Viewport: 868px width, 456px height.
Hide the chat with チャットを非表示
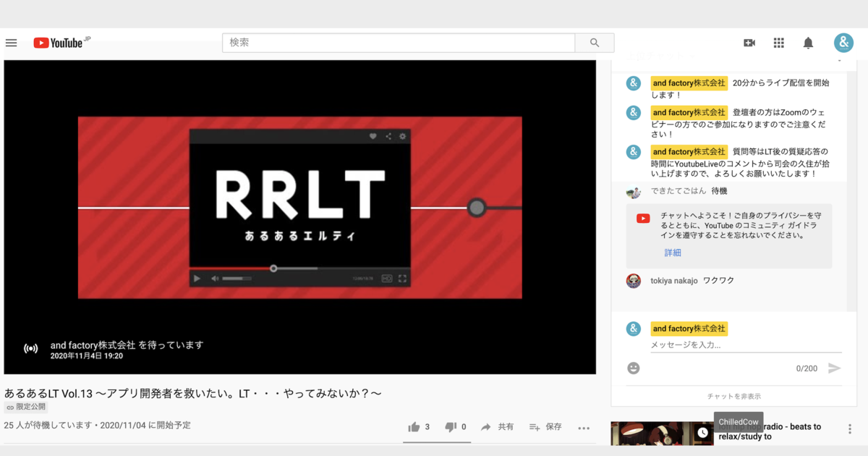click(x=734, y=396)
